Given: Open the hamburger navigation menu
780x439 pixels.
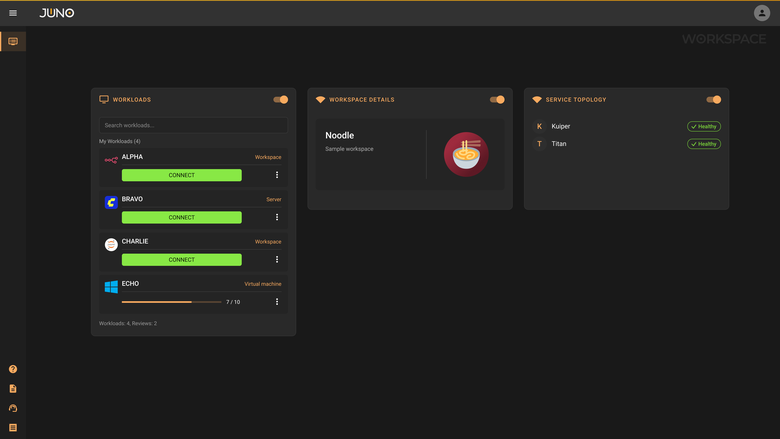Looking at the screenshot, I should tap(13, 13).
